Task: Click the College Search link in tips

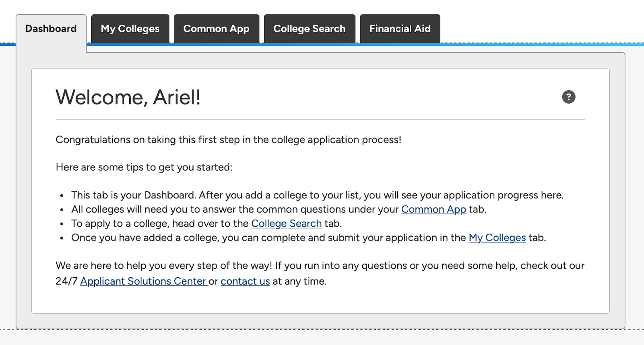Action: [x=286, y=224]
